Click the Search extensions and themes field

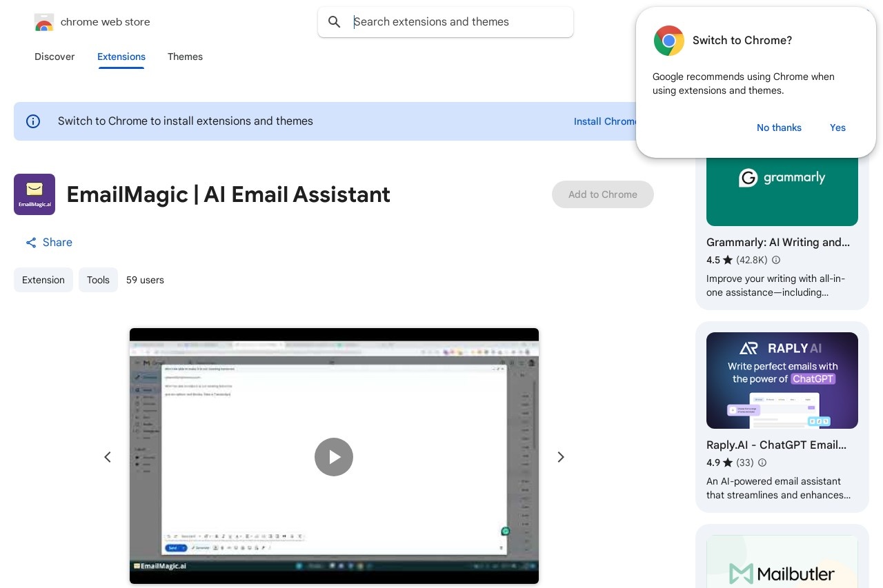(x=446, y=22)
